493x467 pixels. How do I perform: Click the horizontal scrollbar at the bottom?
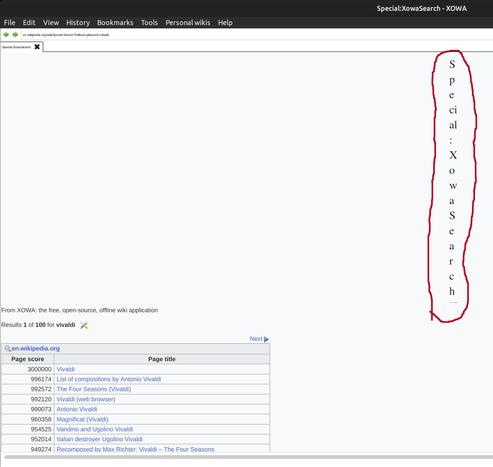pos(248,457)
